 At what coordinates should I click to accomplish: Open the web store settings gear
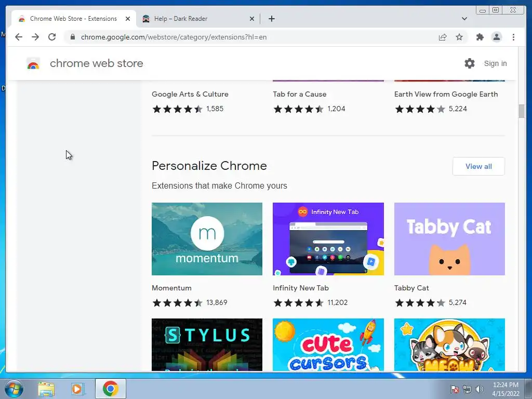470,63
